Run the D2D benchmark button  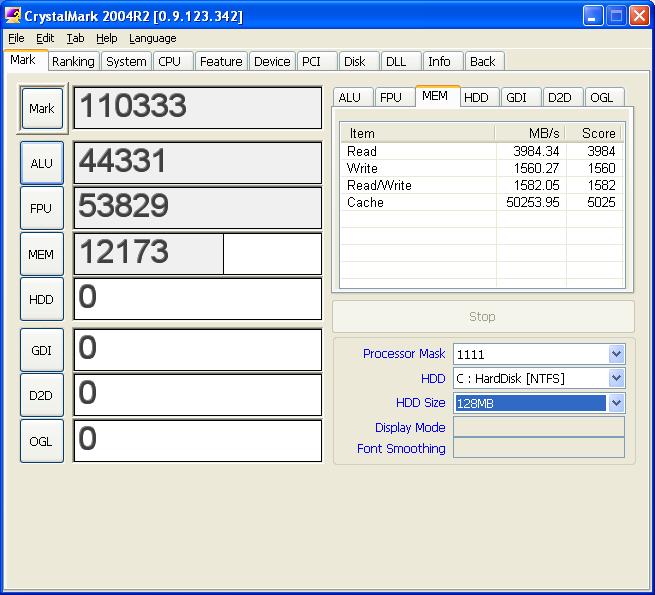tap(42, 395)
